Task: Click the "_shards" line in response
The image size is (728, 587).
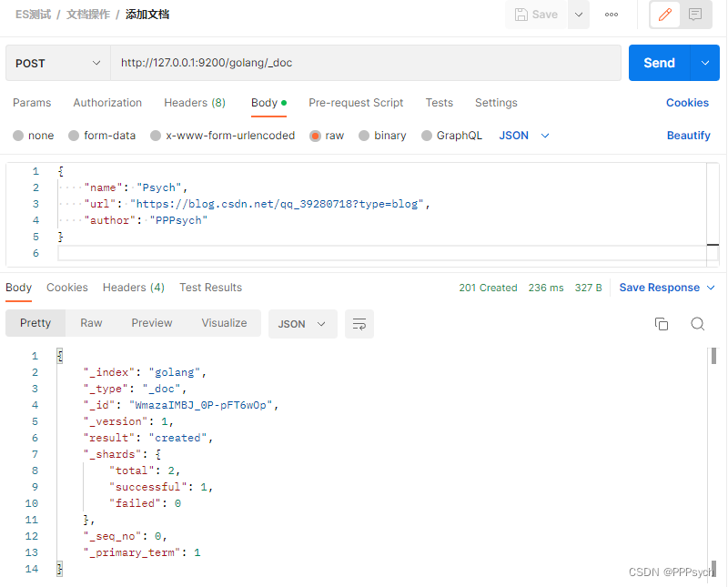Action: tap(122, 454)
